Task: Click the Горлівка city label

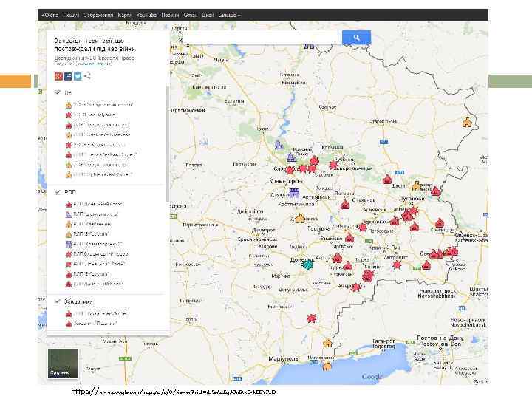Action: [x=318, y=228]
